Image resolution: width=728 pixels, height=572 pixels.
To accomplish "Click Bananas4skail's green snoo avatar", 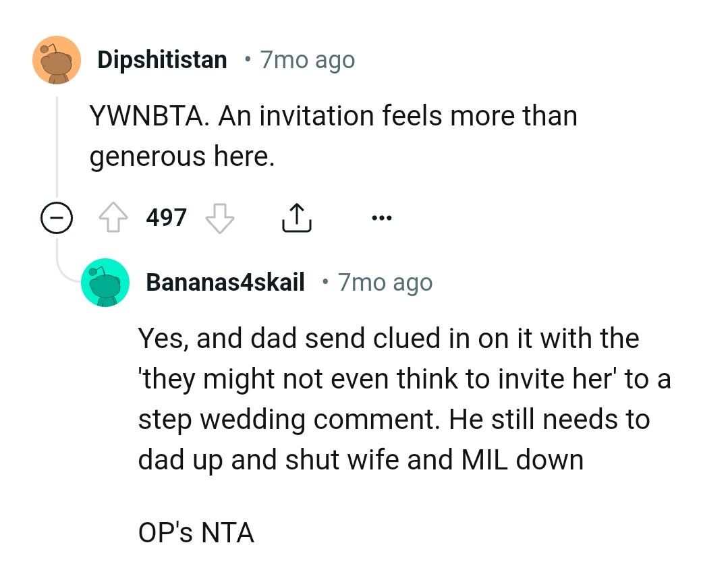I will coord(105,282).
